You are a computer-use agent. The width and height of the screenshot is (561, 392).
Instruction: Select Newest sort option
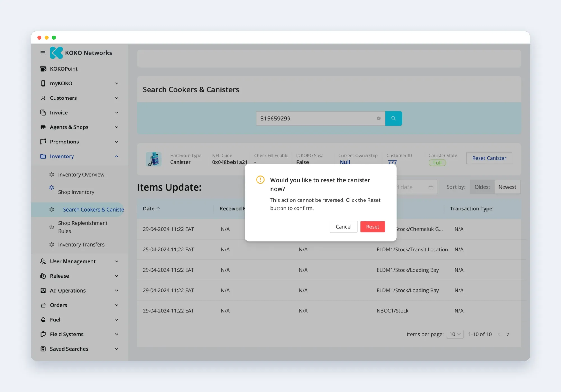507,187
